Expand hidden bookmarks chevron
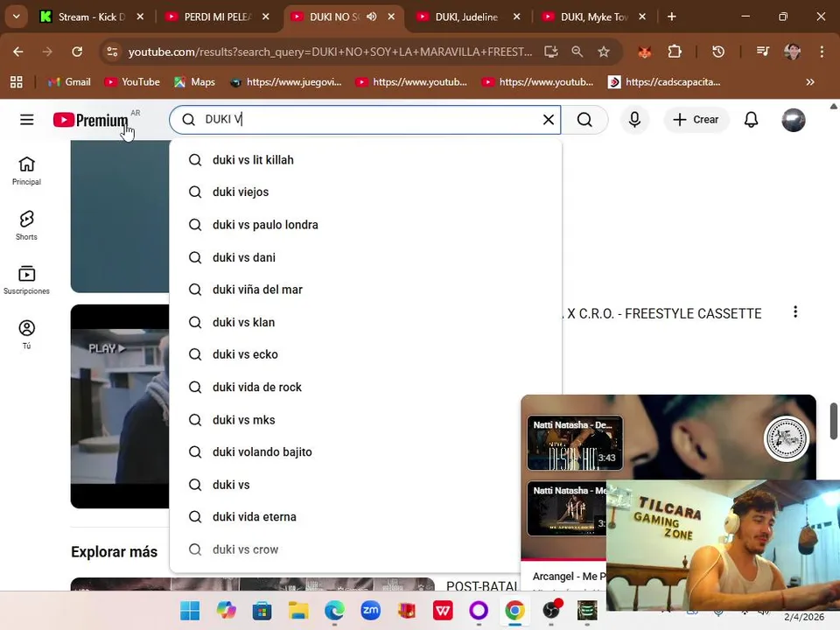Image resolution: width=840 pixels, height=630 pixels. coord(810,82)
